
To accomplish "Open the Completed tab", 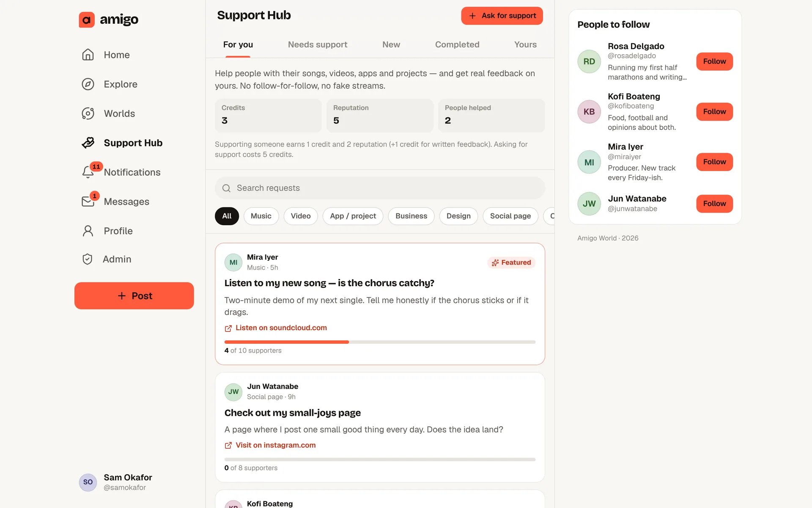I will 457,44.
